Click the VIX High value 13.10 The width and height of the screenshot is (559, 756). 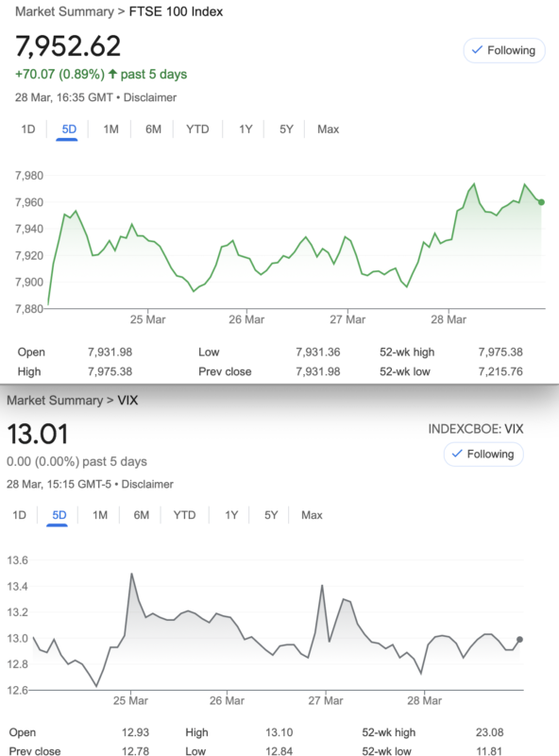(x=279, y=732)
